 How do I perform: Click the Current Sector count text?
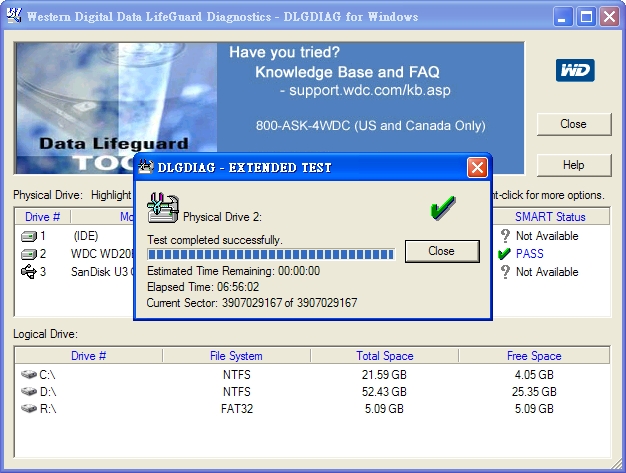[252, 303]
